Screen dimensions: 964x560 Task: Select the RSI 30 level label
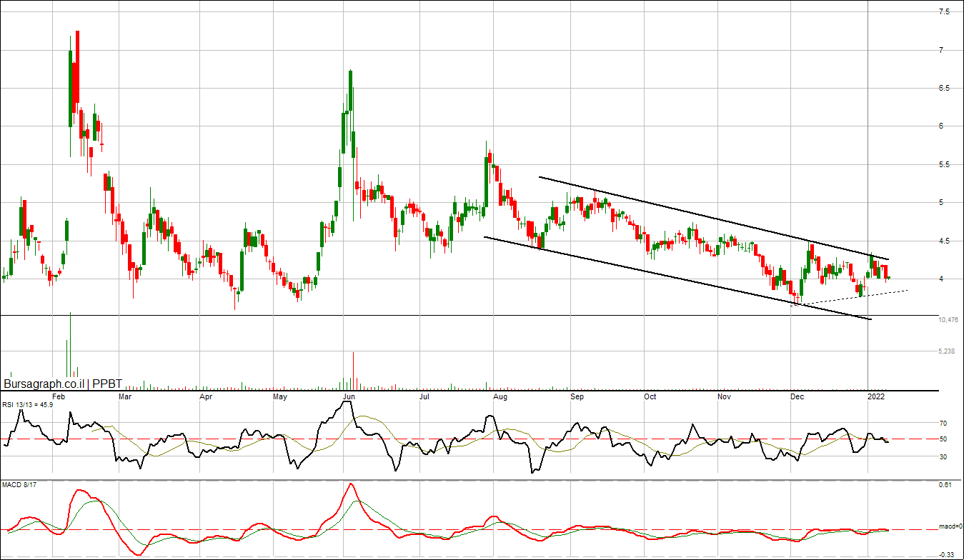[944, 456]
